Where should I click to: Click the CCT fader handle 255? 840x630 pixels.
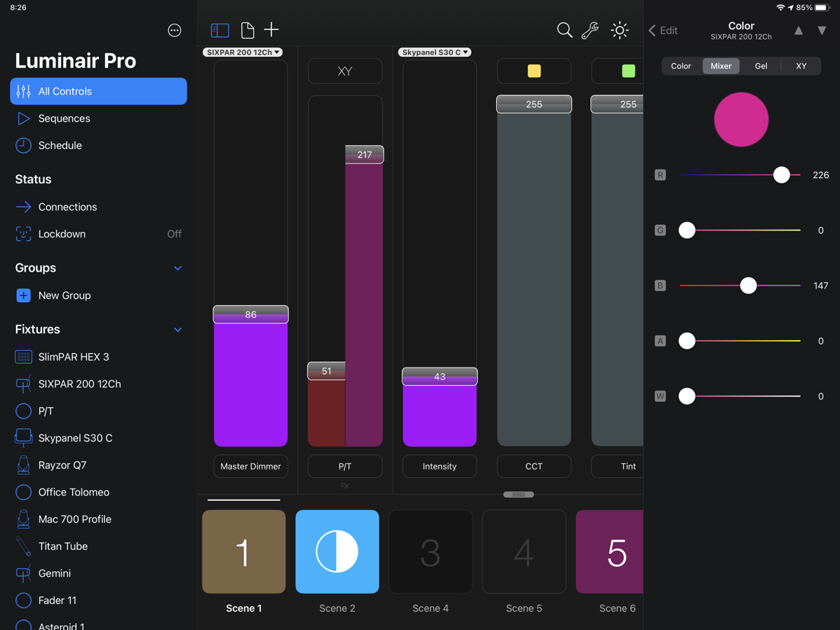click(x=533, y=104)
